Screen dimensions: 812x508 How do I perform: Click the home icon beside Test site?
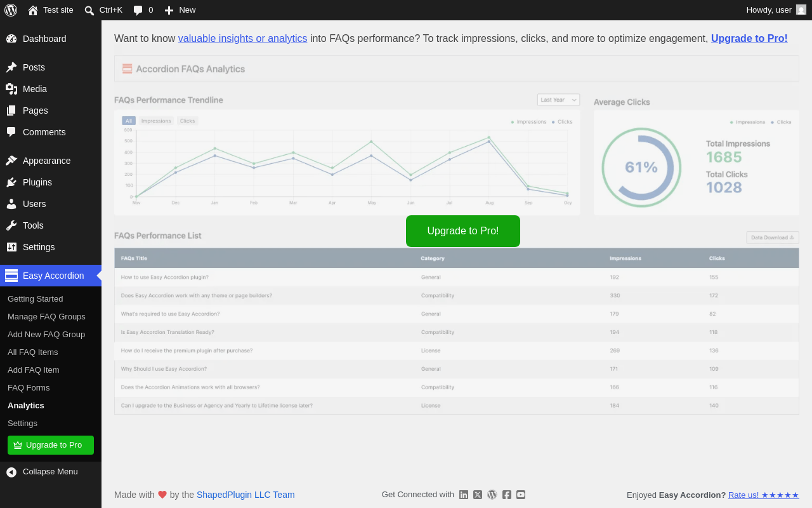tap(33, 10)
